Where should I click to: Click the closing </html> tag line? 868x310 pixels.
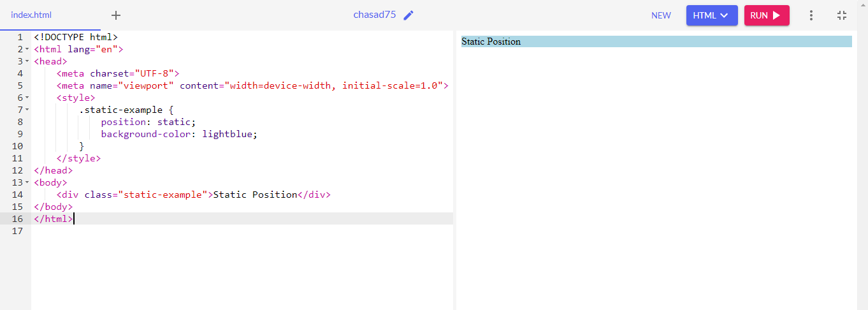(54, 219)
